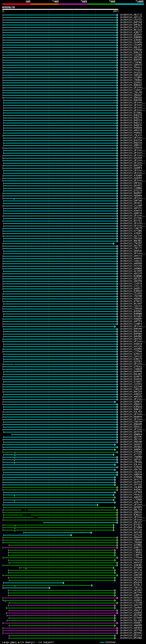This screenshot has height=644, width=146.
Task: Select the UniRef100_Q2UM01 label
Action: [x=131, y=82]
